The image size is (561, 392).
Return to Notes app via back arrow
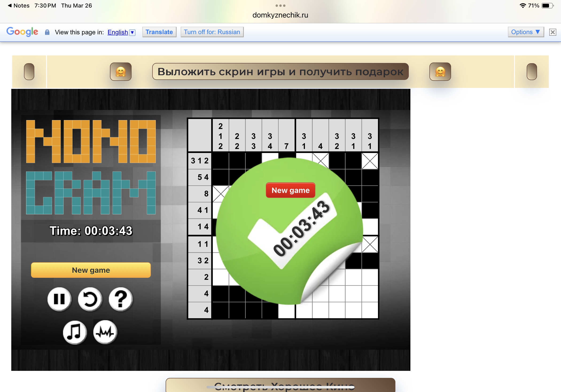coord(10,5)
